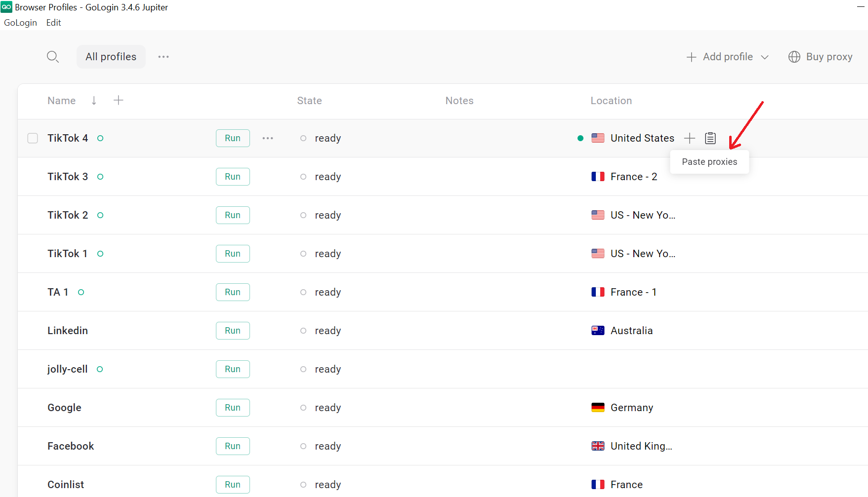Click the paste proxies clipboard icon
The image size is (868, 497).
coord(710,138)
